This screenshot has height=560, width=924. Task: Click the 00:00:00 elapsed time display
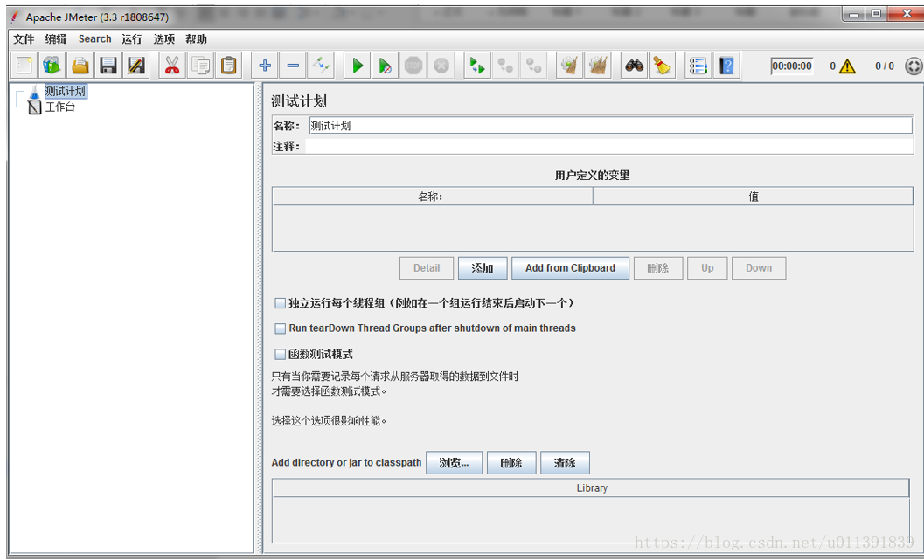point(791,66)
